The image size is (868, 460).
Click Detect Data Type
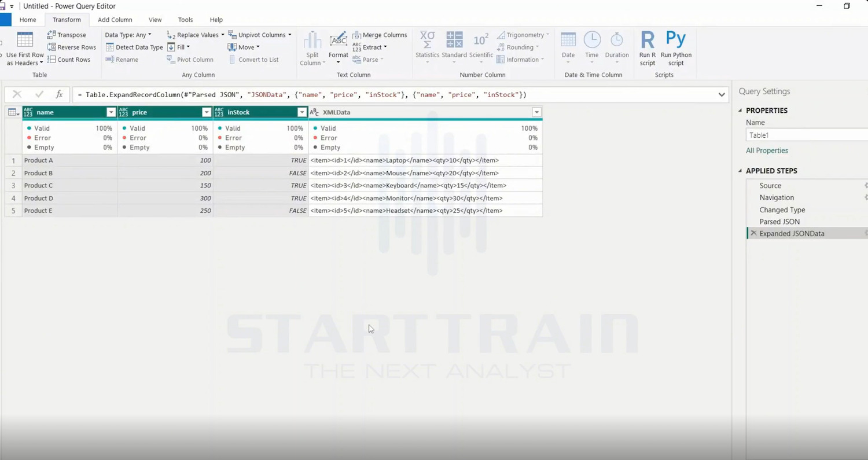134,47
